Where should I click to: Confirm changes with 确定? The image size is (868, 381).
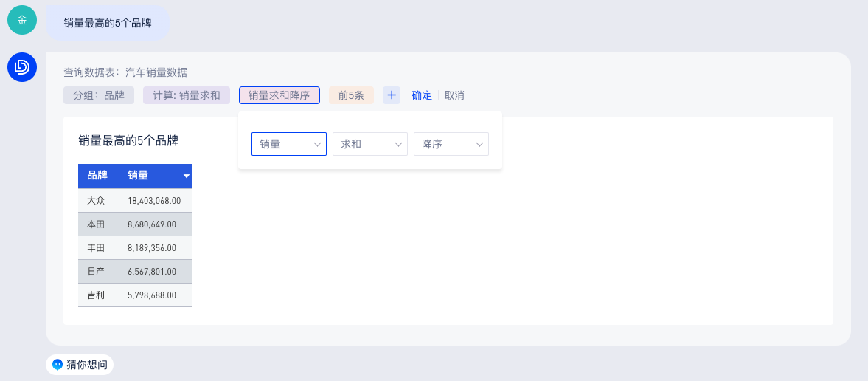click(x=422, y=95)
